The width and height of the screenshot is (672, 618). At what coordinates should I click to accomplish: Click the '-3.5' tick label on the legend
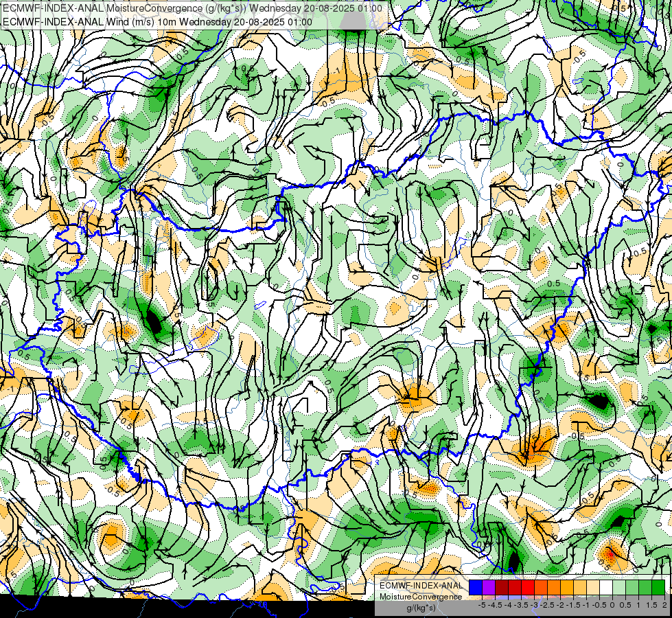click(x=521, y=605)
